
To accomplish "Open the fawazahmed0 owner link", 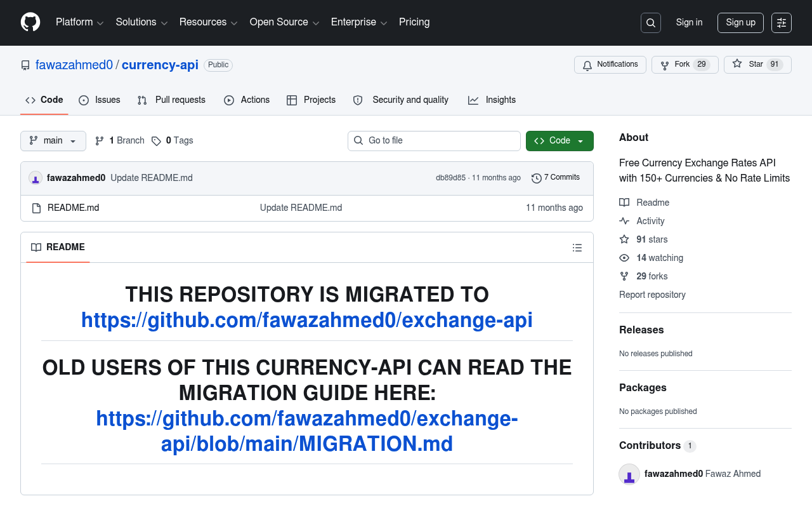I will tap(74, 65).
